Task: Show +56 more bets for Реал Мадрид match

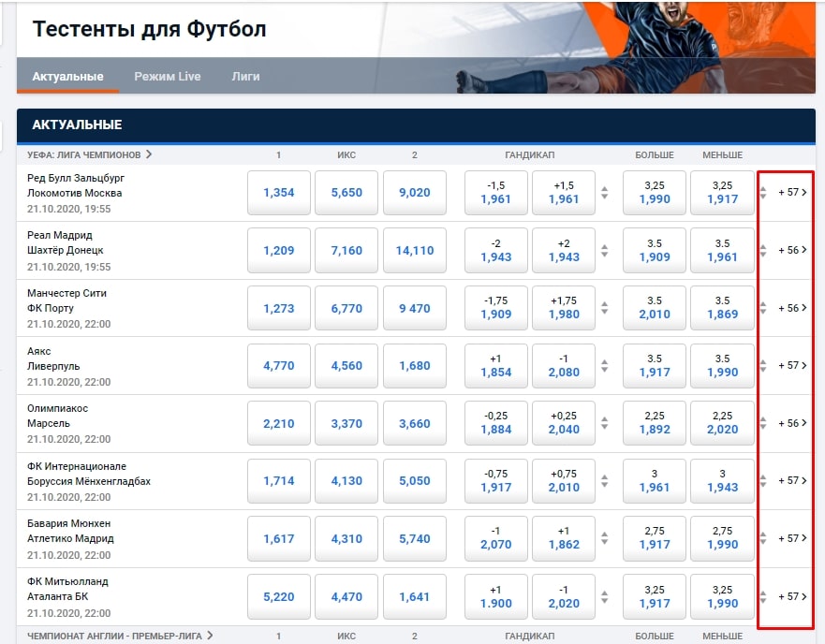Action: tap(791, 251)
